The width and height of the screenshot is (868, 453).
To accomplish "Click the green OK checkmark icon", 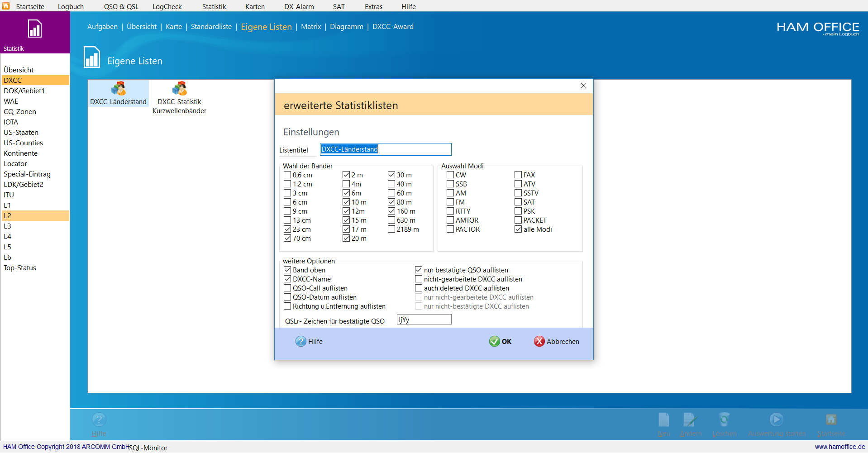I will point(495,341).
